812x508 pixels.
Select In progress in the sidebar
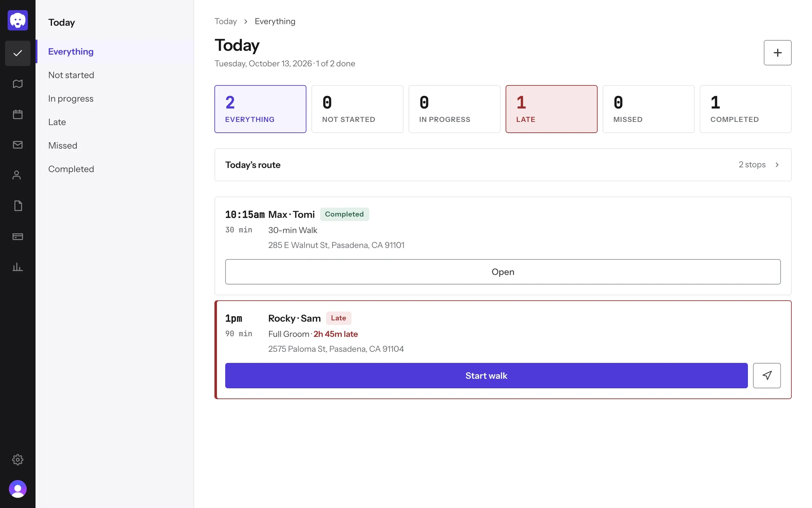[115, 98]
